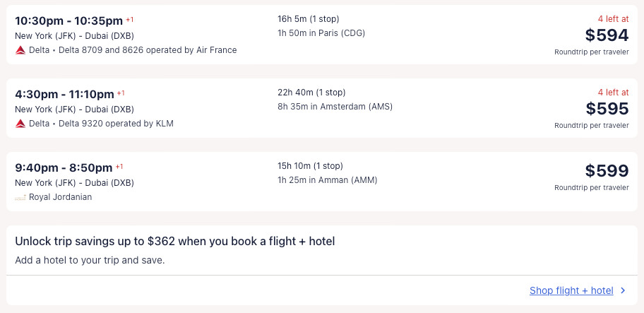Click the 4:30pm - 11:10pm flight time
The height and width of the screenshot is (313, 644).
tap(64, 94)
